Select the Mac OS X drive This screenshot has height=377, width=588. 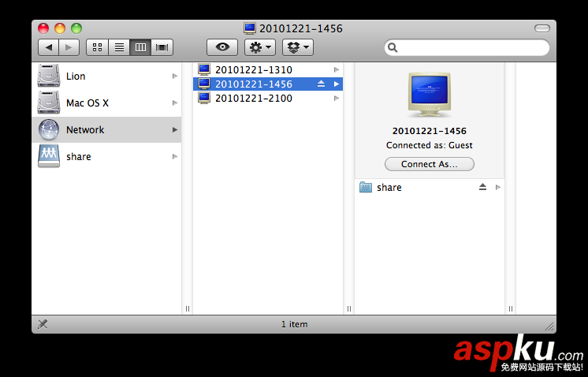point(106,103)
